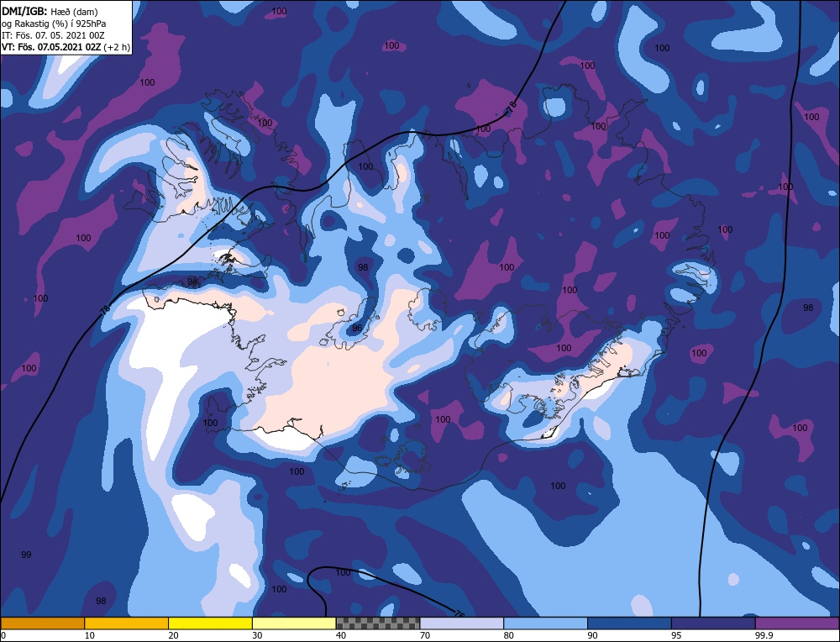Click the '99' humidity value on map
Viewport: 840px width, 642px height.
(x=26, y=555)
